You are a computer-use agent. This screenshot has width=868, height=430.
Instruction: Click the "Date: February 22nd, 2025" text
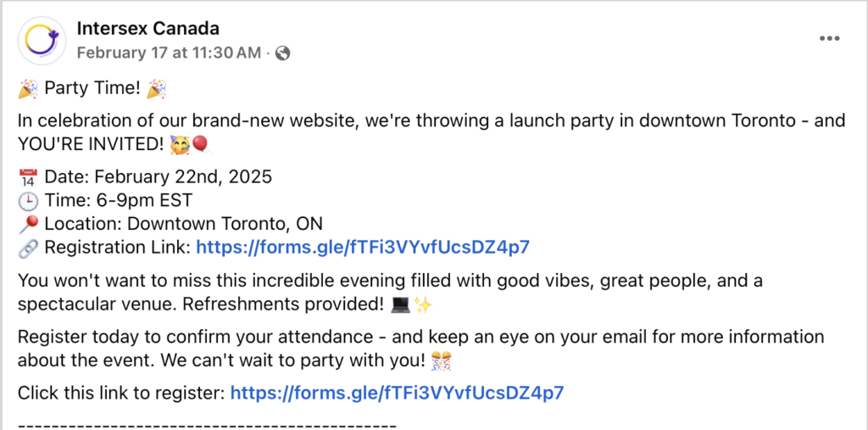[x=159, y=177]
